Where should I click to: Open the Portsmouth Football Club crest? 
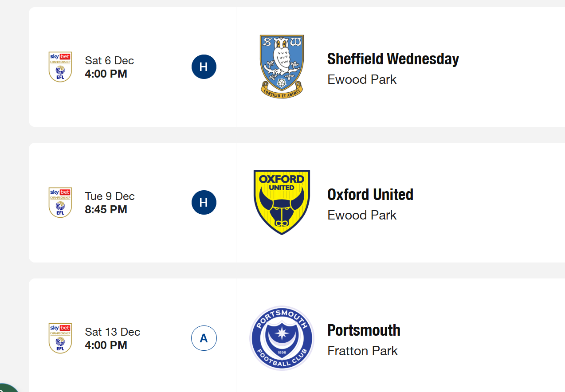coord(282,338)
